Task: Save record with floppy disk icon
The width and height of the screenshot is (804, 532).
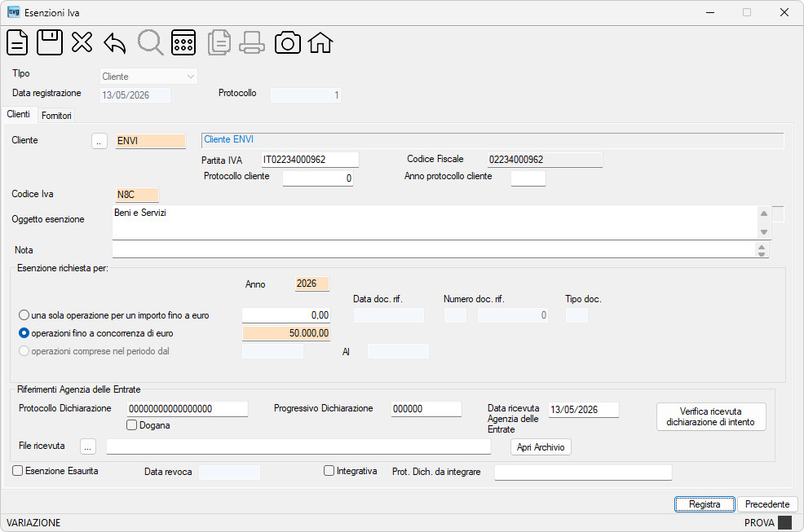Action: tap(50, 42)
